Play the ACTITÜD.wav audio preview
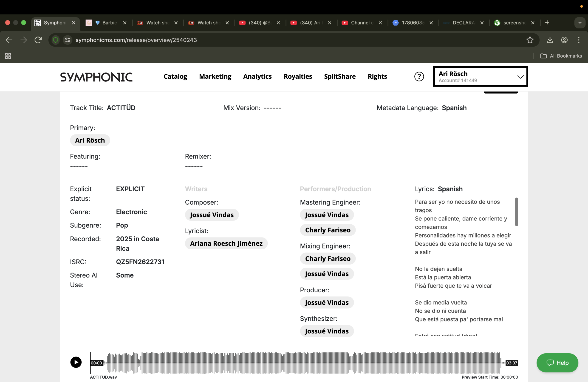 pos(76,362)
